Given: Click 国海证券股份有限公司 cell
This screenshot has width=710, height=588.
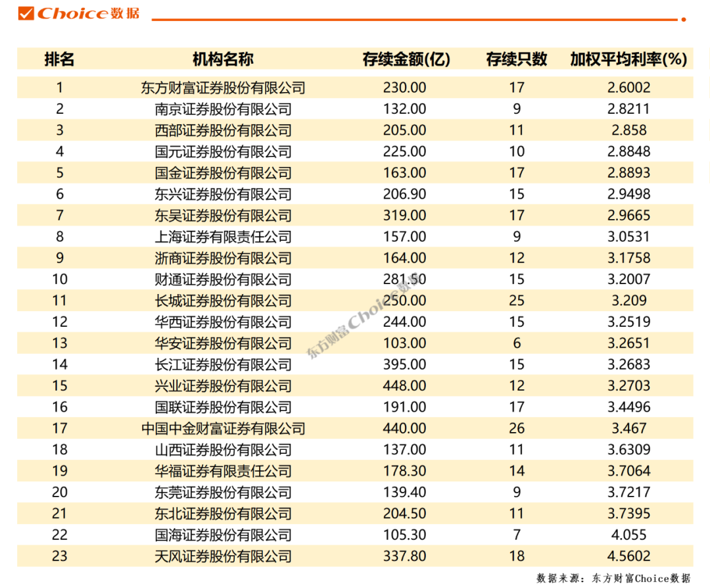Looking at the screenshot, I should coord(223,535).
